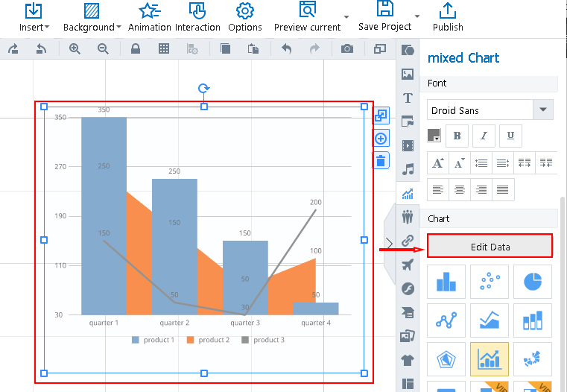
Task: Toggle bold formatting
Action: (457, 136)
